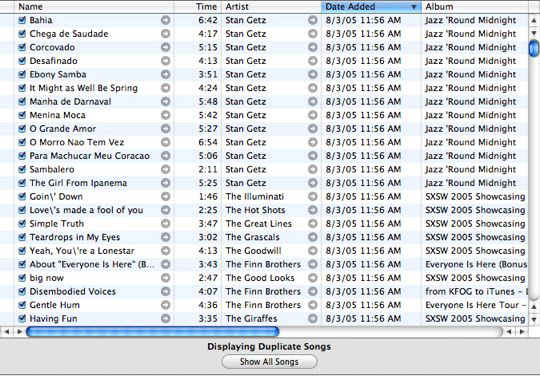Uncheck the Teardrops in My Eyes checkbox
Viewport: 540px width, 376px height.
point(22,237)
